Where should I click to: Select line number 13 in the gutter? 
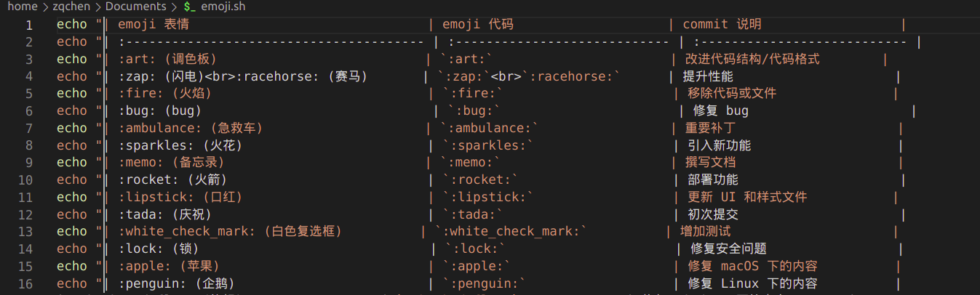tap(26, 232)
